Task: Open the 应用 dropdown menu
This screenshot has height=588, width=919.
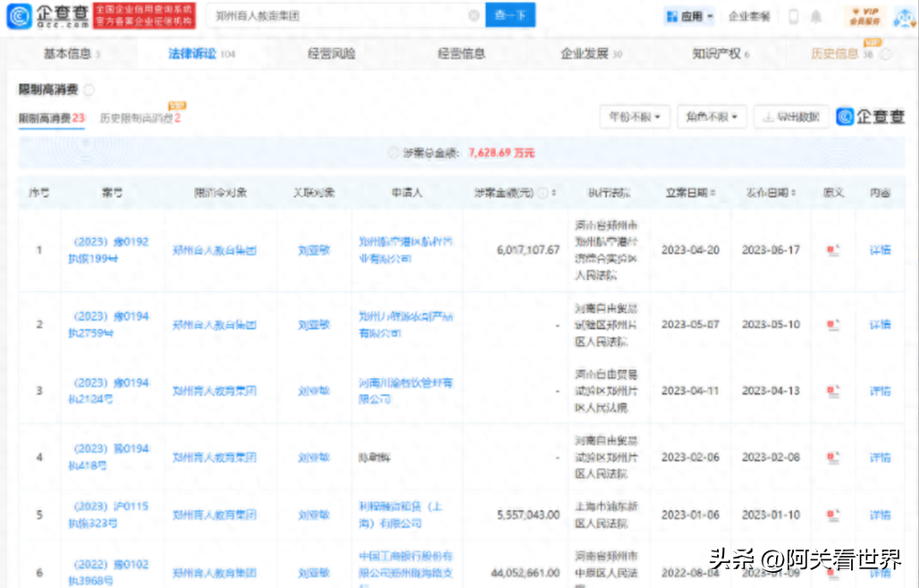Action: pos(689,16)
